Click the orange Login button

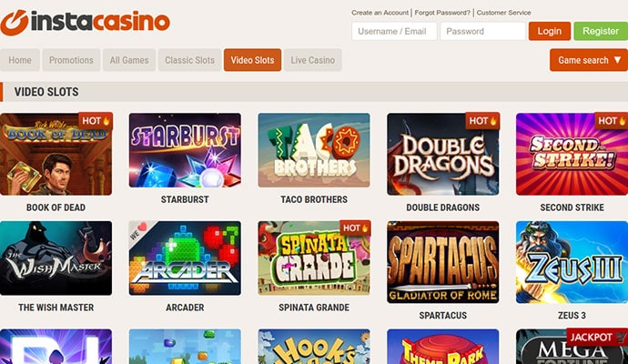[x=550, y=31]
